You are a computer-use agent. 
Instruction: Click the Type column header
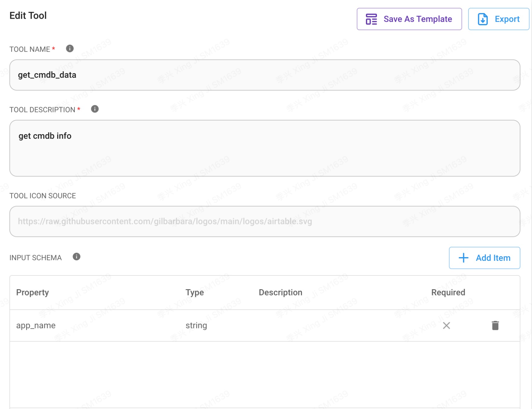click(x=195, y=292)
